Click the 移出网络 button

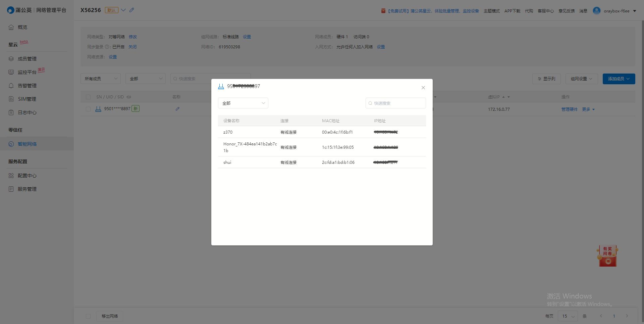point(110,316)
